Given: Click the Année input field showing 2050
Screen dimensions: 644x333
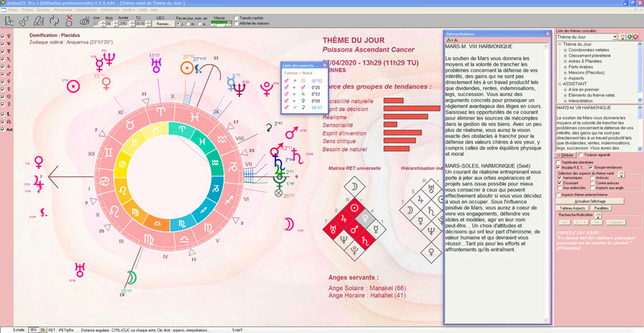Looking at the screenshot, I should (x=124, y=24).
